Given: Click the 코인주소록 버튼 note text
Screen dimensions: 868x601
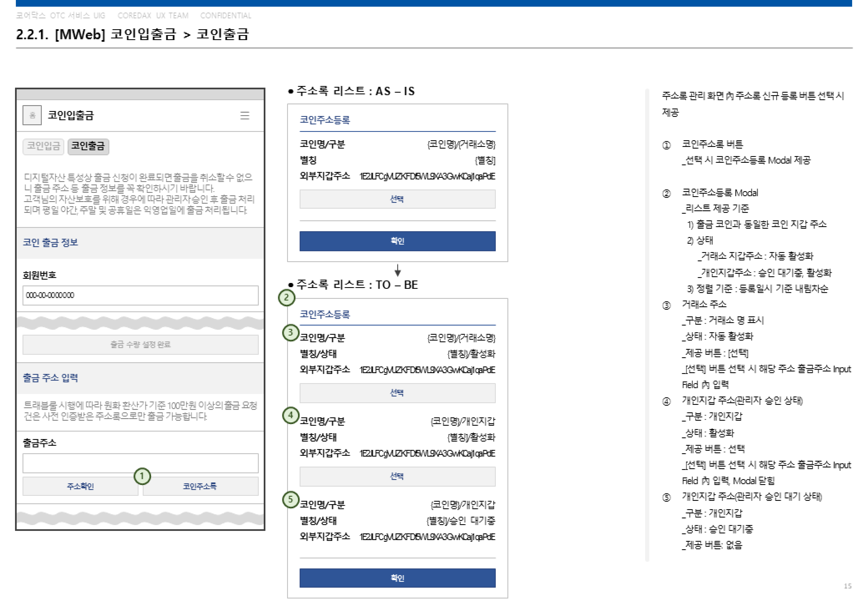Looking at the screenshot, I should pyautogui.click(x=712, y=144).
